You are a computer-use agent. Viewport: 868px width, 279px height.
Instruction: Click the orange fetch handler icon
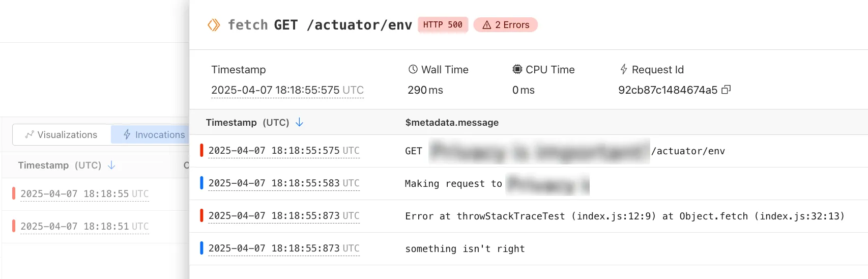214,25
